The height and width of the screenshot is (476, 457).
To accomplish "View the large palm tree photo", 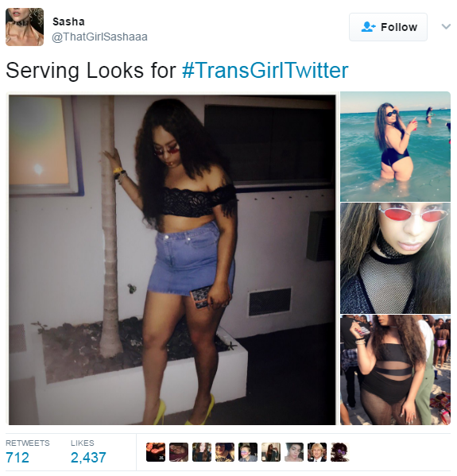I will click(172, 260).
